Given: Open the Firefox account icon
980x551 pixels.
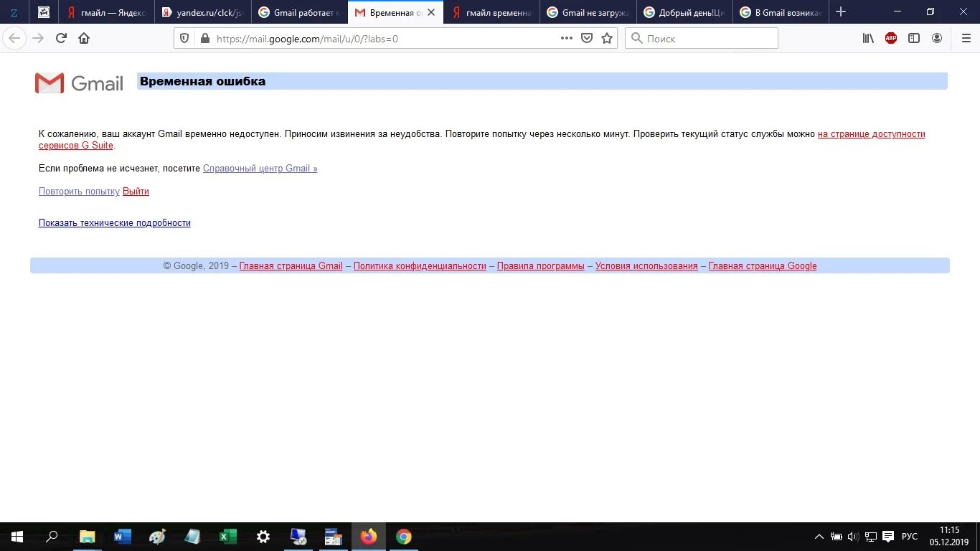Looking at the screenshot, I should click(937, 39).
